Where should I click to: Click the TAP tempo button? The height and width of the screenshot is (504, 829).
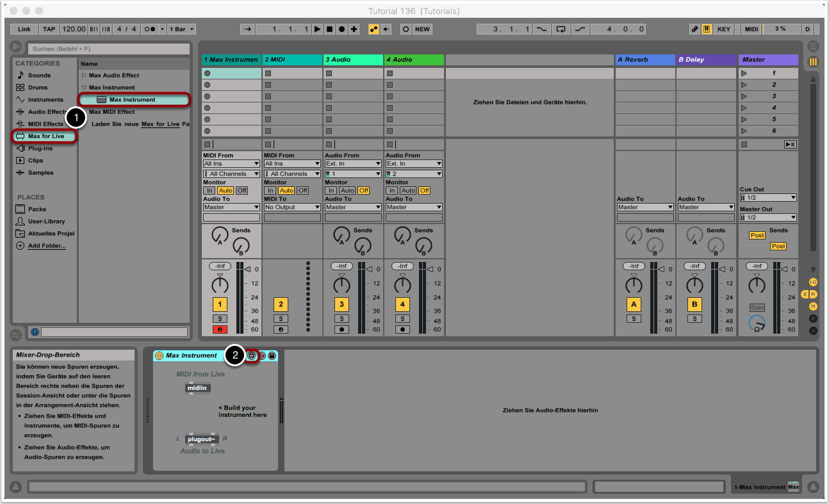click(49, 29)
